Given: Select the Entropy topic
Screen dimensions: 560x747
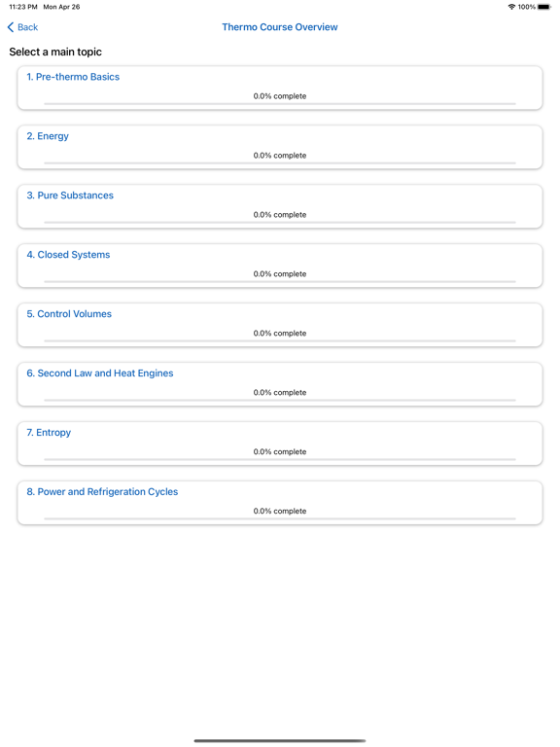Looking at the screenshot, I should coord(280,444).
